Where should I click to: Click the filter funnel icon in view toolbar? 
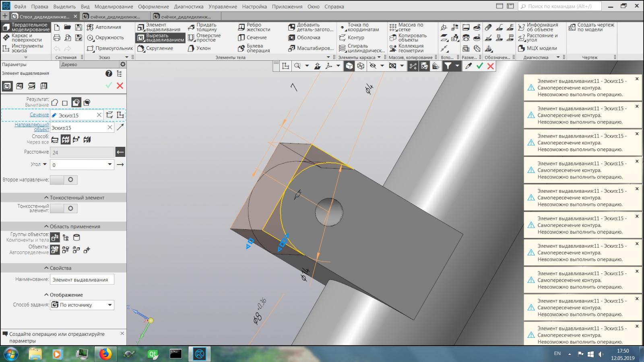pyautogui.click(x=448, y=66)
